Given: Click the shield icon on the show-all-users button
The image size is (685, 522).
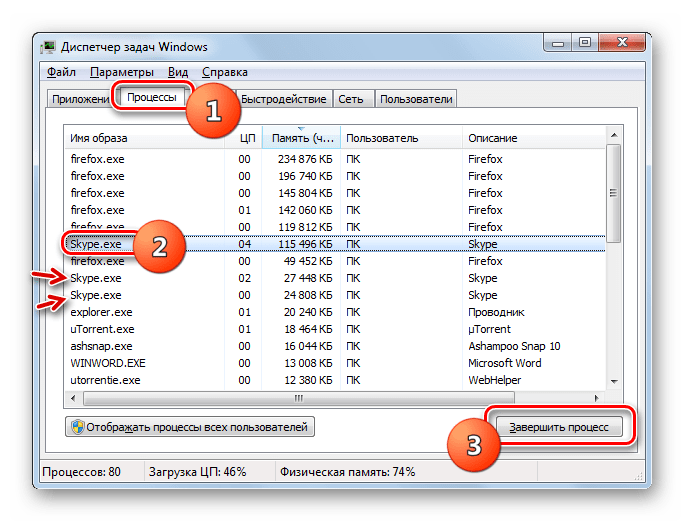Looking at the screenshot, I should click(78, 427).
